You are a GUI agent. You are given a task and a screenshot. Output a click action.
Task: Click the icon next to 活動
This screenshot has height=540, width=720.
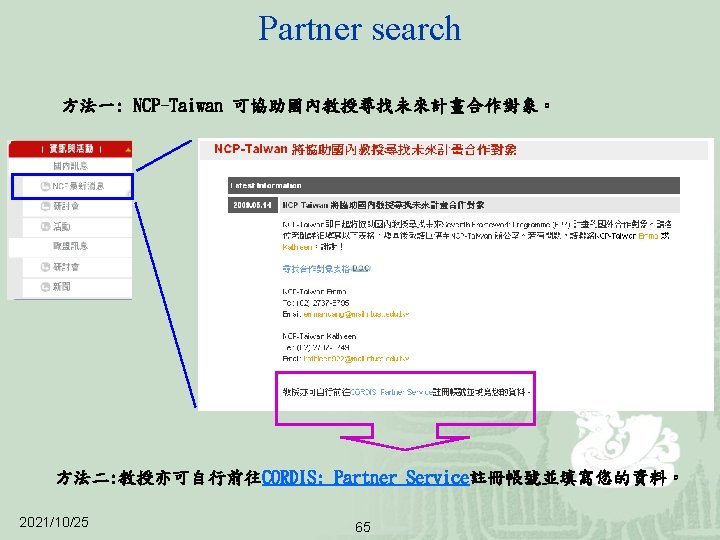tap(45, 226)
